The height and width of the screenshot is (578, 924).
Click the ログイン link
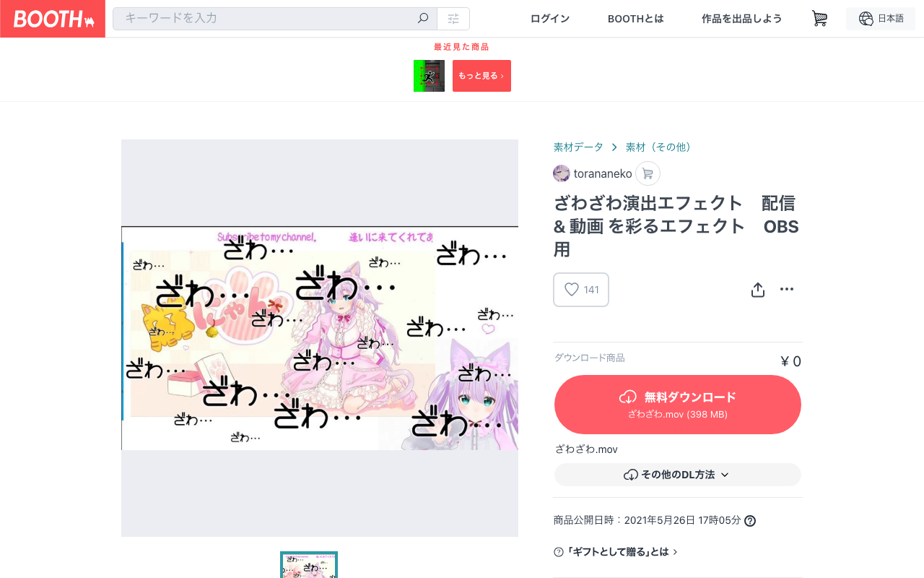(550, 19)
